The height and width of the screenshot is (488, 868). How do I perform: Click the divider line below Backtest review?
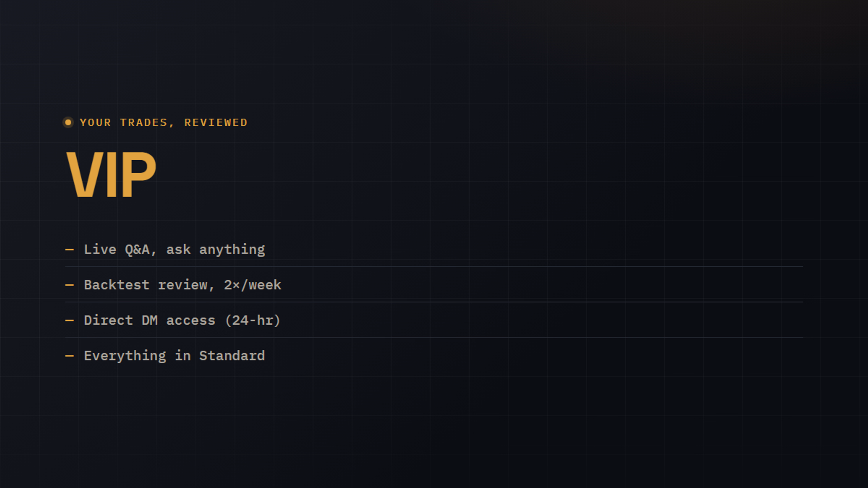click(x=434, y=302)
